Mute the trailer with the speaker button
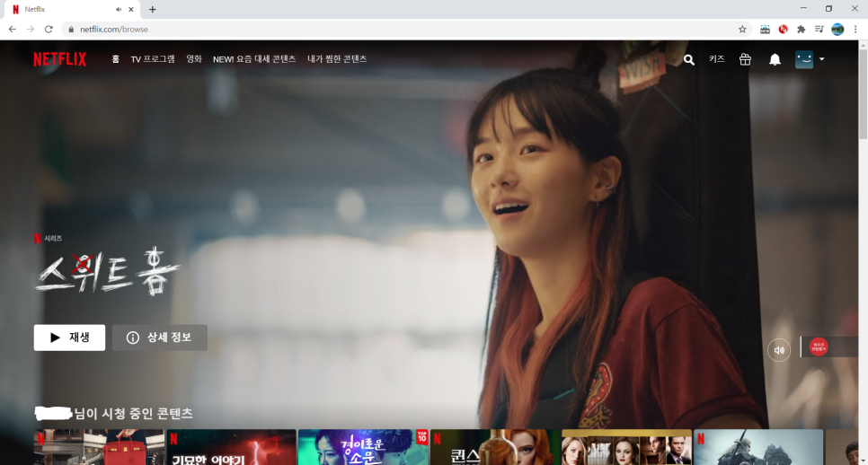Image resolution: width=868 pixels, height=465 pixels. pyautogui.click(x=779, y=350)
